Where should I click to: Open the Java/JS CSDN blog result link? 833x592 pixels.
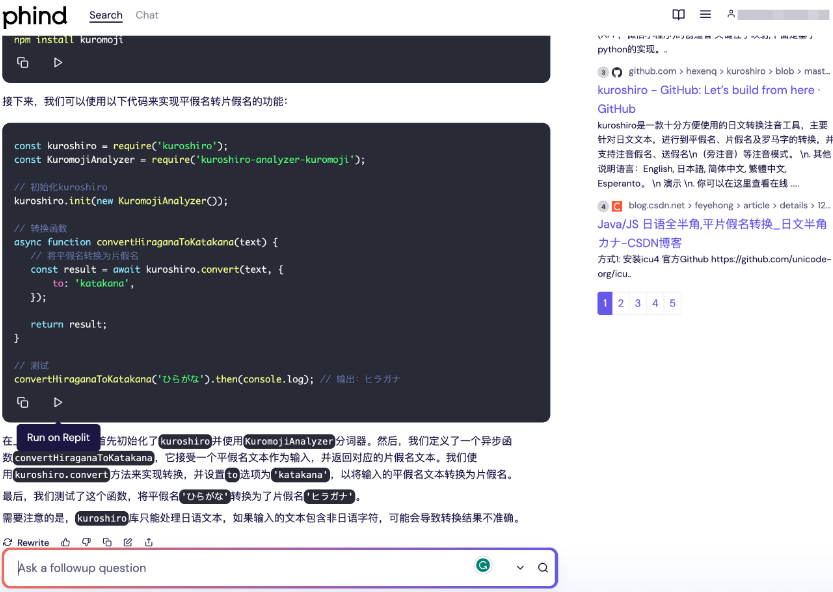pos(712,233)
